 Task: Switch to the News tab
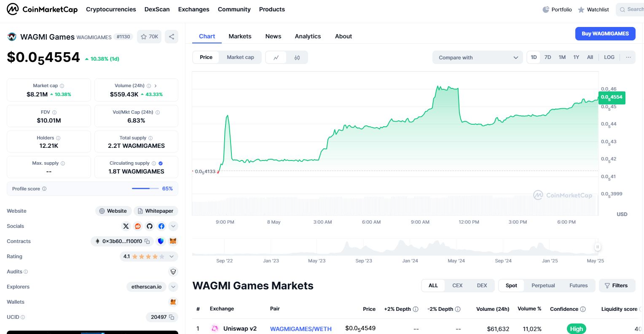pyautogui.click(x=273, y=36)
